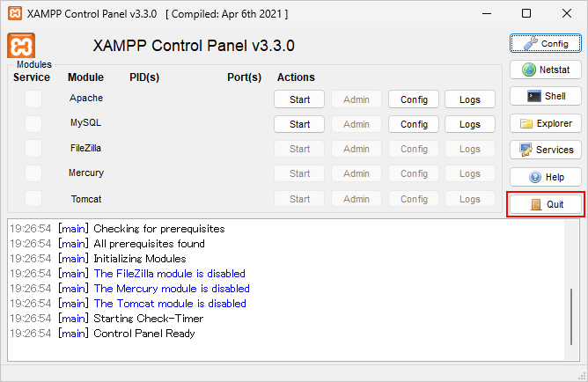Screen dimensions: 588x382
Task: Click the Control Panel Ready log line
Action: pyautogui.click(x=144, y=334)
